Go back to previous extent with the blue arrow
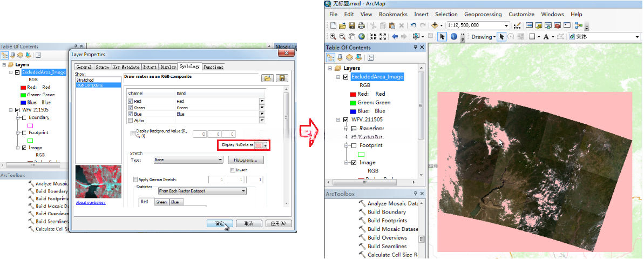This screenshot has height=259, width=644. pos(395,37)
